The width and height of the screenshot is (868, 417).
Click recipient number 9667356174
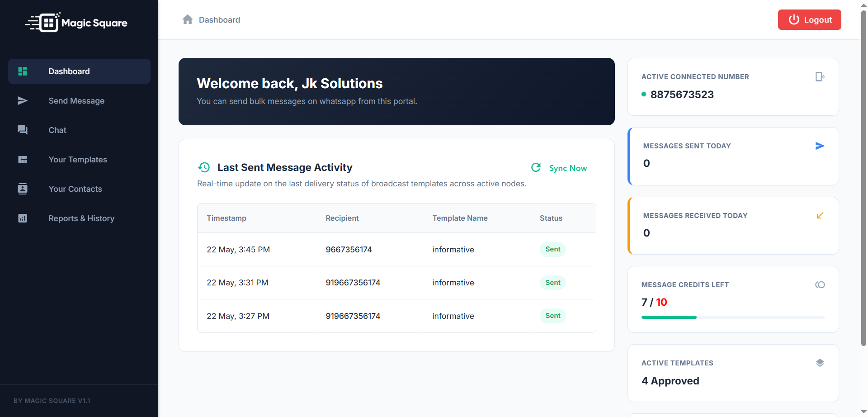[349, 250]
